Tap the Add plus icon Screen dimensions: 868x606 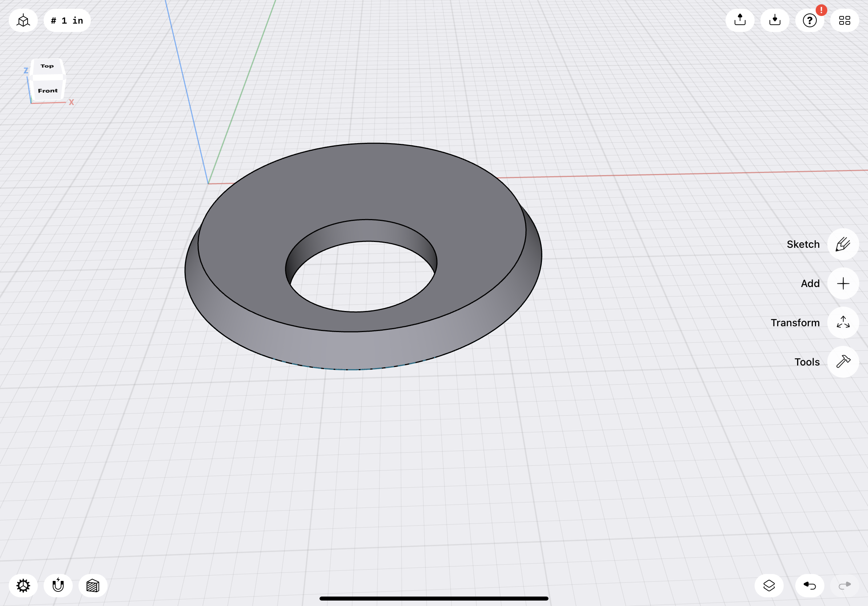tap(843, 283)
